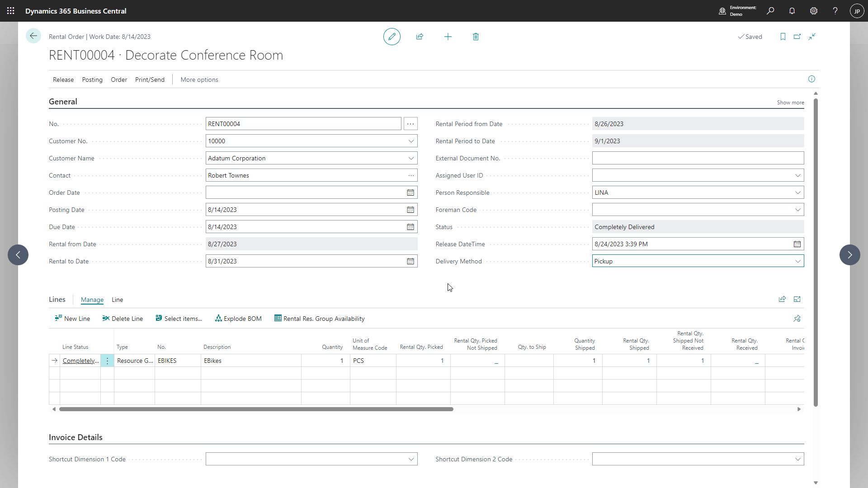Click the Assigned User ID toggle dropdown

click(x=798, y=175)
